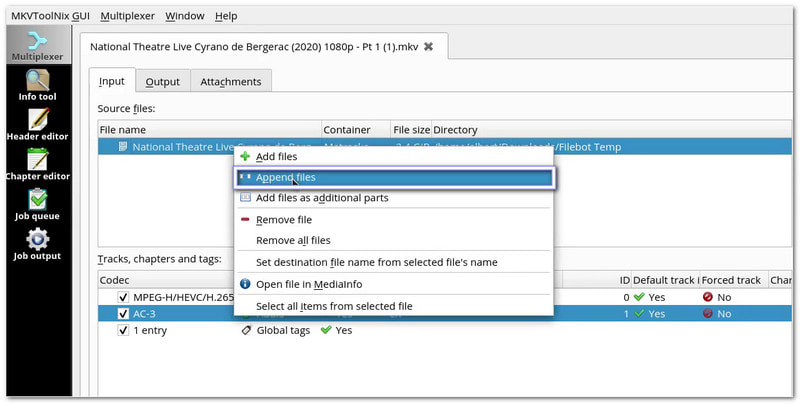The width and height of the screenshot is (800, 404).
Task: Switch to the Output tab
Action: tap(162, 82)
